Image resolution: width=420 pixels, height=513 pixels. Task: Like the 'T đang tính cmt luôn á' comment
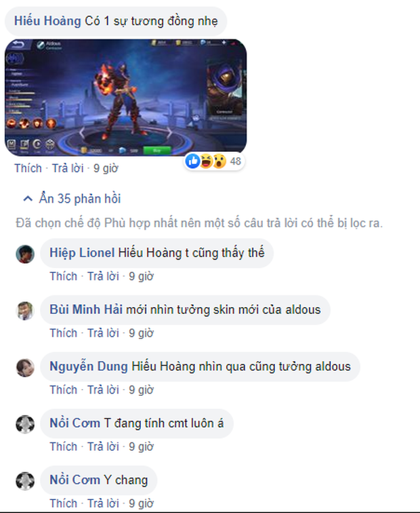coord(64,447)
